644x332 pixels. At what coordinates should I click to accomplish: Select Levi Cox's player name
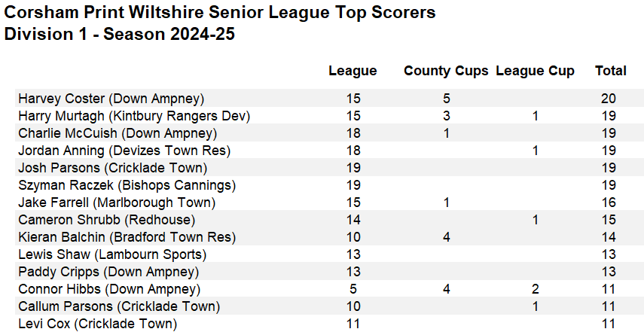98,324
